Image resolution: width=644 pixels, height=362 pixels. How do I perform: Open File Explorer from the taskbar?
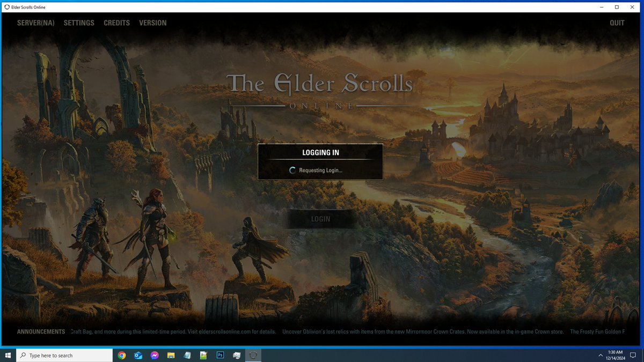click(171, 355)
